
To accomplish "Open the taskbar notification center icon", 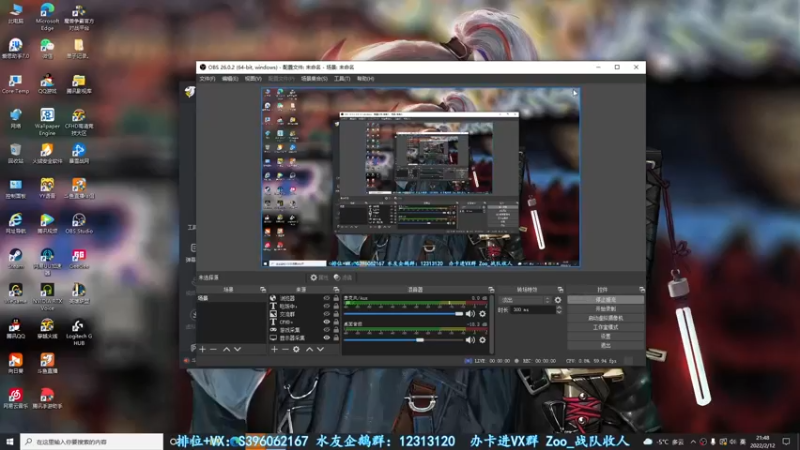I will click(786, 442).
